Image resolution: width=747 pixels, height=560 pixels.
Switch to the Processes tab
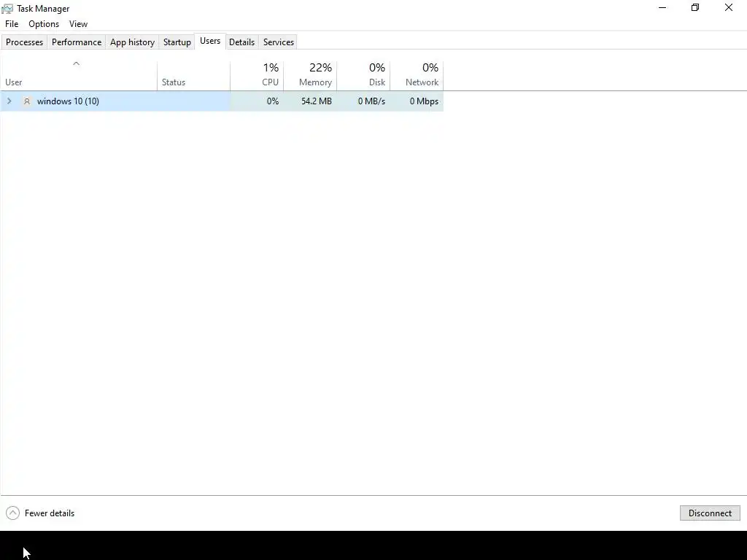[24, 42]
